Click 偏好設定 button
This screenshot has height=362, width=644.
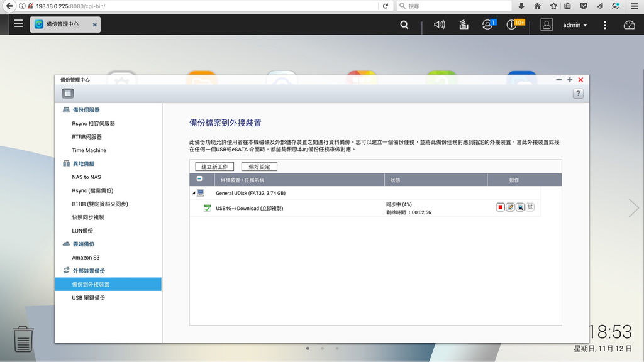coord(259,167)
